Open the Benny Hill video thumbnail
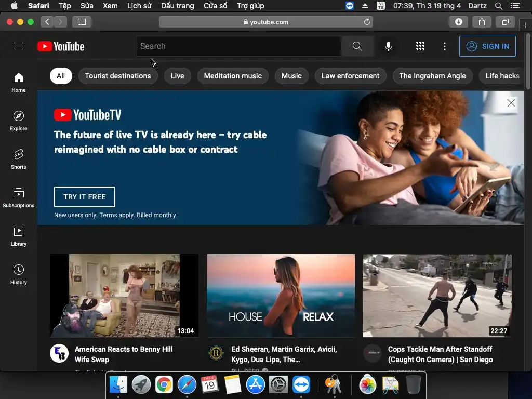Viewport: 532px width, 399px height. click(124, 296)
